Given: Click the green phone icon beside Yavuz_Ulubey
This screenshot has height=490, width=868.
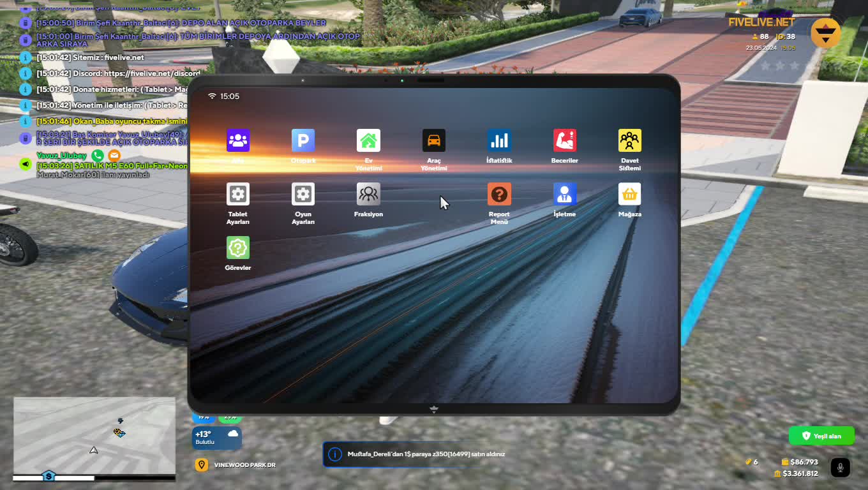Looking at the screenshot, I should click(x=97, y=155).
